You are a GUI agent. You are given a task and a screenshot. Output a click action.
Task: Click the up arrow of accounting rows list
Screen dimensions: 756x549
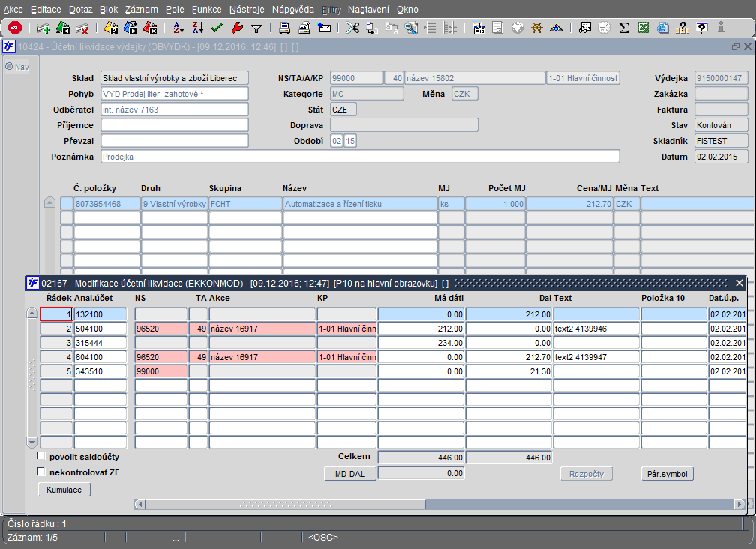tap(31, 313)
